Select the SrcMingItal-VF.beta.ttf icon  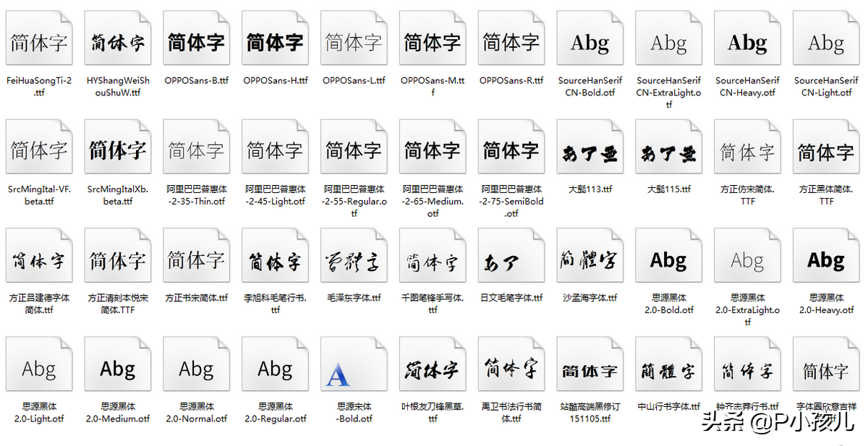[39, 147]
